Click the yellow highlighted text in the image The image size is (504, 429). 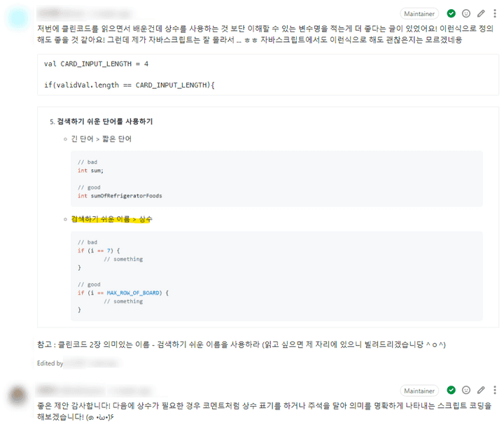(111, 219)
